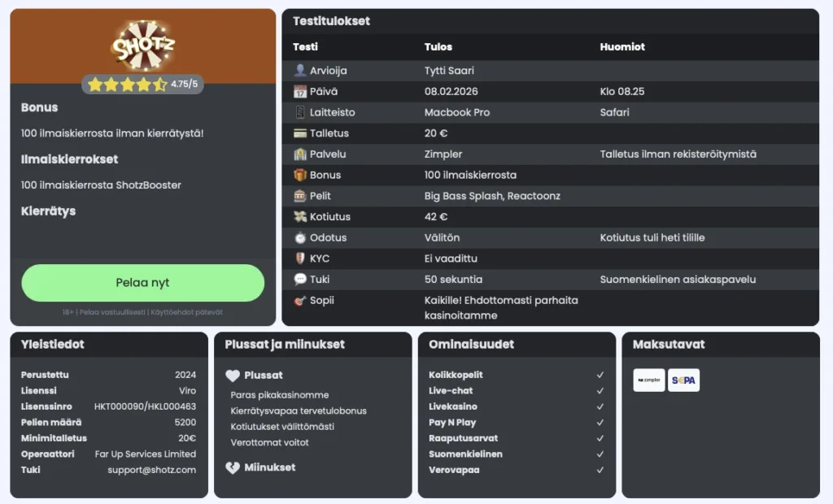The image size is (833, 504).
Task: Click the SEPA payment method logo
Action: [x=683, y=380]
